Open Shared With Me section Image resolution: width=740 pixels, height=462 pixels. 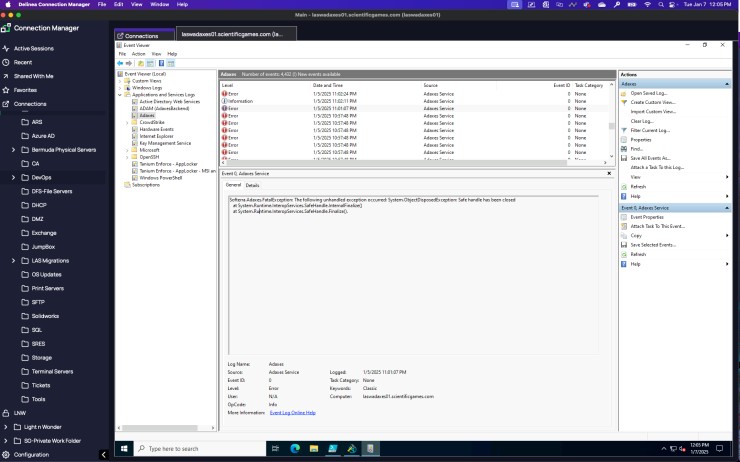click(x=33, y=76)
